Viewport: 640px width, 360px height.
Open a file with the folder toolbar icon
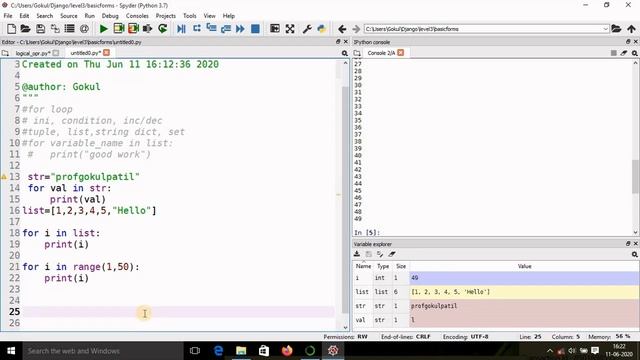(25, 29)
